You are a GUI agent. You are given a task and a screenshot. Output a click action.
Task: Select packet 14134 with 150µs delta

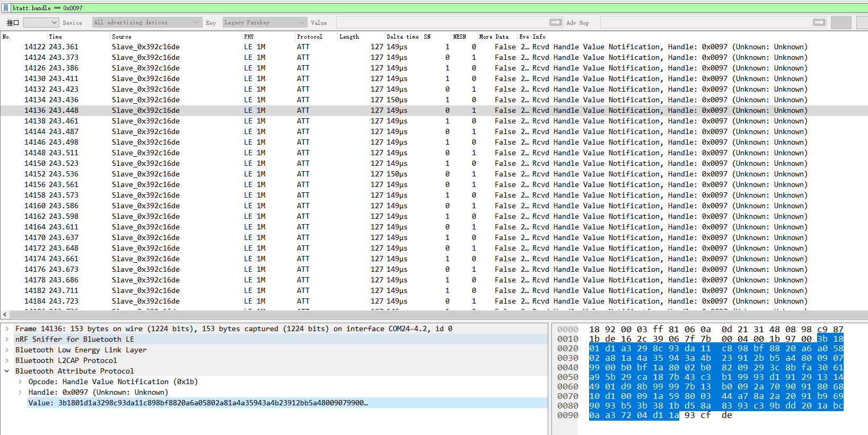434,100
